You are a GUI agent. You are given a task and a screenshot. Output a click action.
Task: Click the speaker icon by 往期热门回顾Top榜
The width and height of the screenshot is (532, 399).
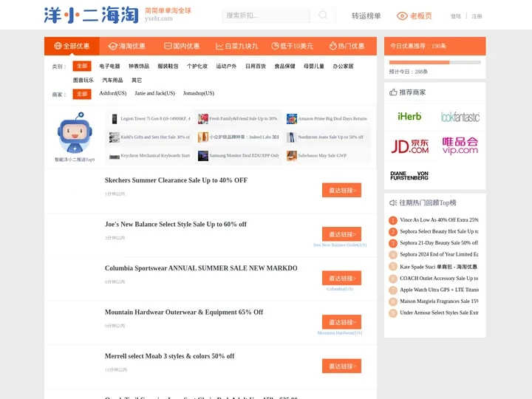(393, 203)
